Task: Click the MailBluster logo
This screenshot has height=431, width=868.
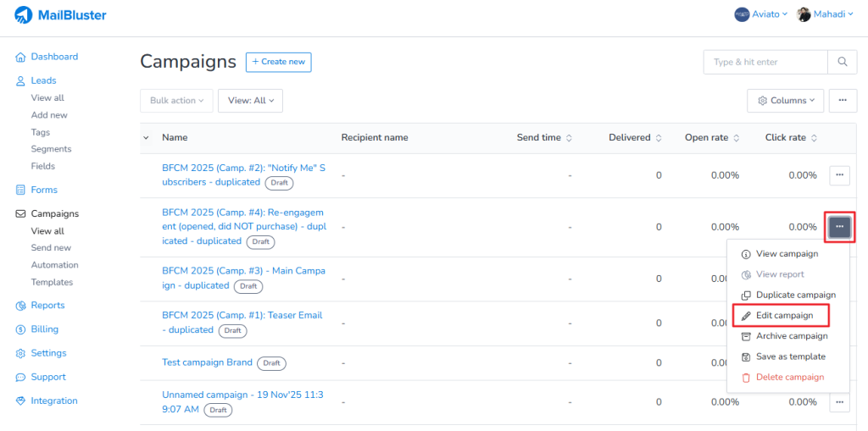Action: pyautogui.click(x=61, y=14)
